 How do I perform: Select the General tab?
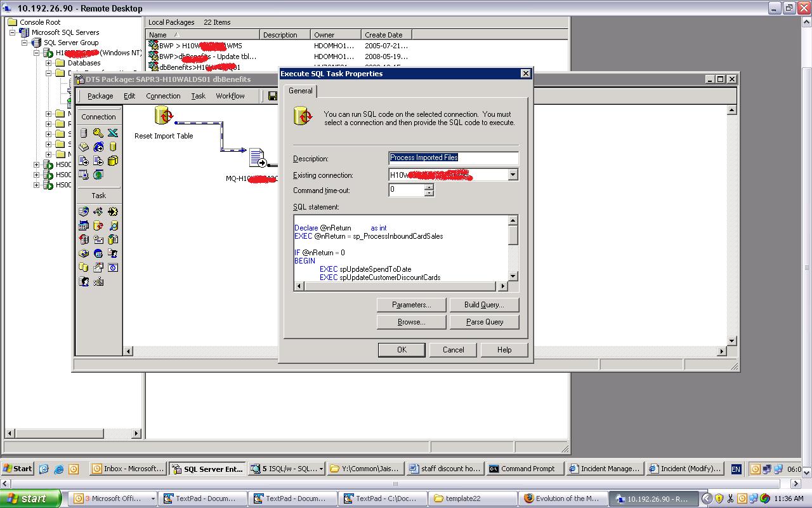301,91
